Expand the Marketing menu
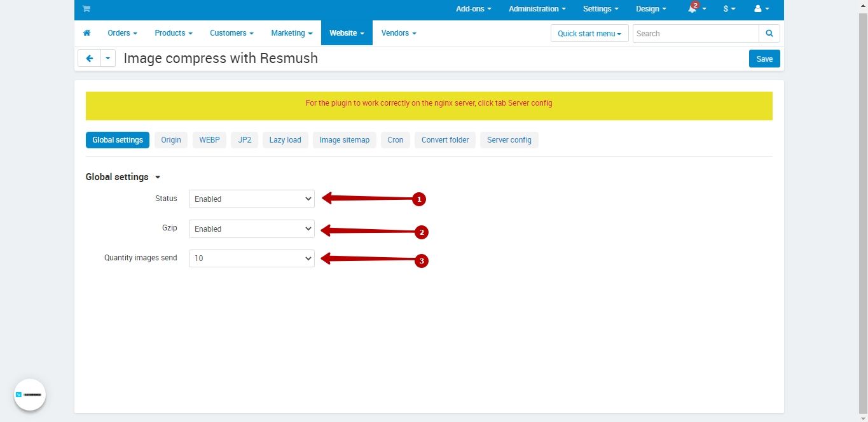Image resolution: width=868 pixels, height=422 pixels. [292, 33]
